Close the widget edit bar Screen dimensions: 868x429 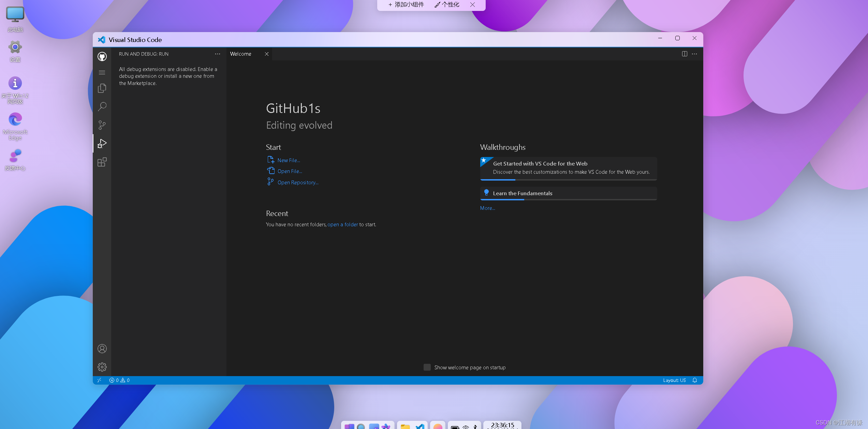472,5
